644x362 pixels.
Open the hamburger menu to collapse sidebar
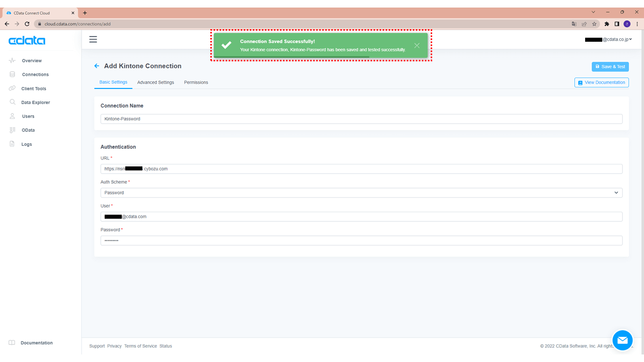pos(93,39)
